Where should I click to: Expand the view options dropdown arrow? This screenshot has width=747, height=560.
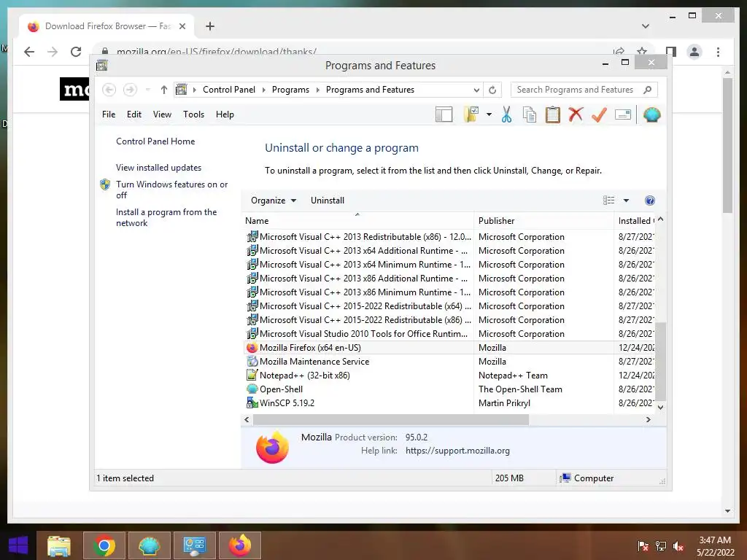(x=626, y=201)
